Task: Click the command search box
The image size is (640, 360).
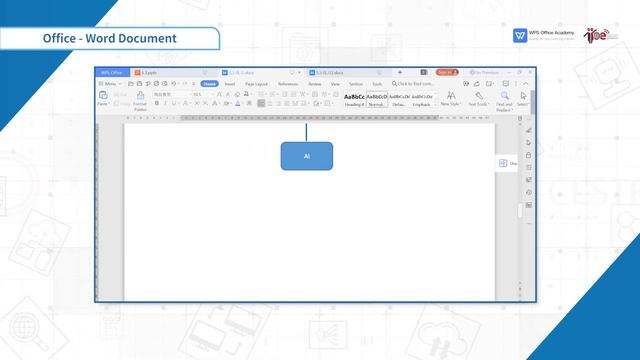Action: click(413, 84)
